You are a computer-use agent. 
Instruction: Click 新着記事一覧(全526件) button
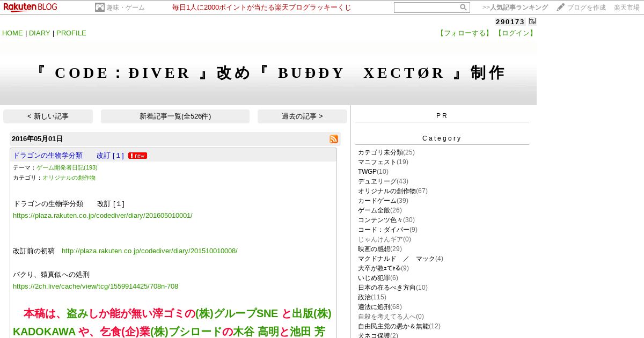coord(175,116)
